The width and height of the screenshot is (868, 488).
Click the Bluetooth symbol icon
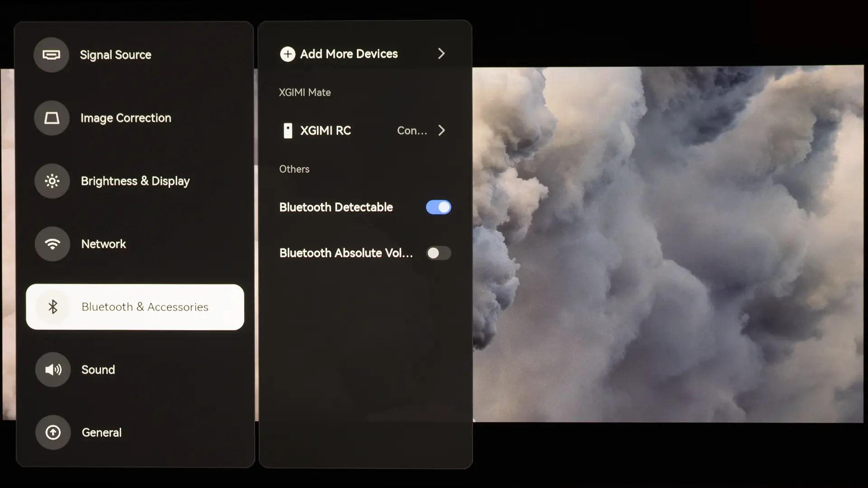53,307
